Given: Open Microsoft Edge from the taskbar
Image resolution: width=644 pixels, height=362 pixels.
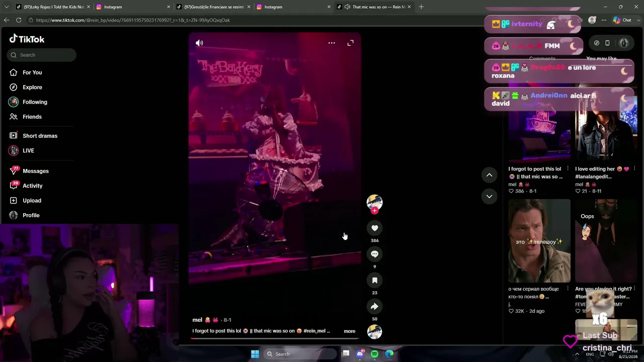Looking at the screenshot, I should [389, 354].
